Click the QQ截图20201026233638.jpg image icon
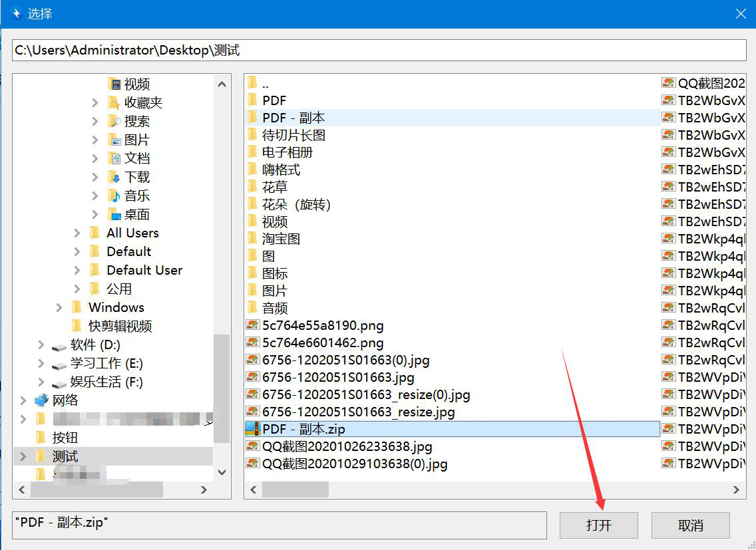This screenshot has height=550, width=756. click(x=253, y=446)
